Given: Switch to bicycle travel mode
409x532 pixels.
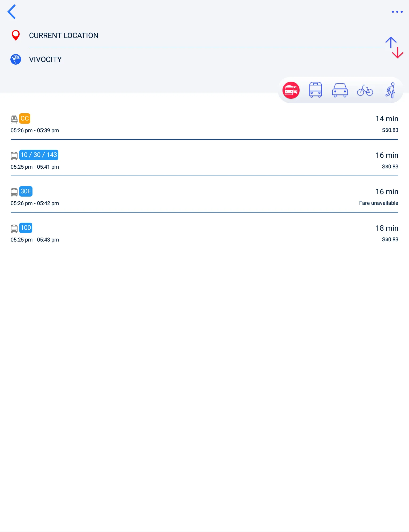Looking at the screenshot, I should pos(365,90).
